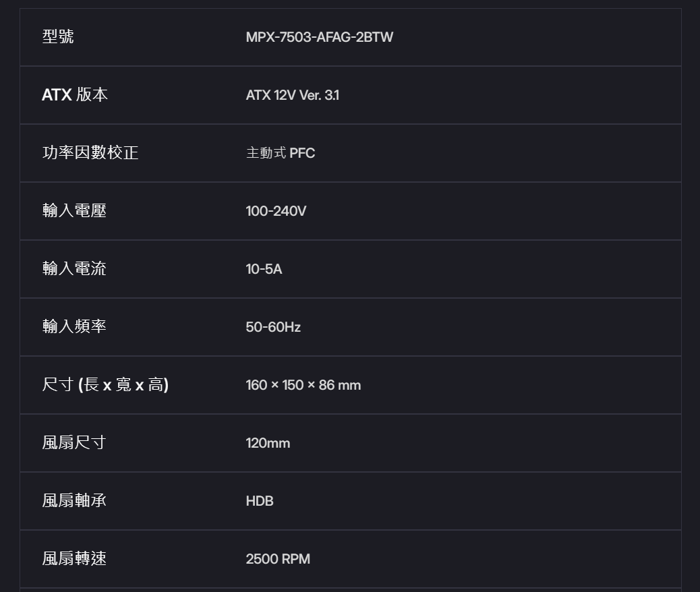Image resolution: width=700 pixels, height=592 pixels.
Task: Click the 2500 RPM fan speed value
Action: pyautogui.click(x=278, y=559)
